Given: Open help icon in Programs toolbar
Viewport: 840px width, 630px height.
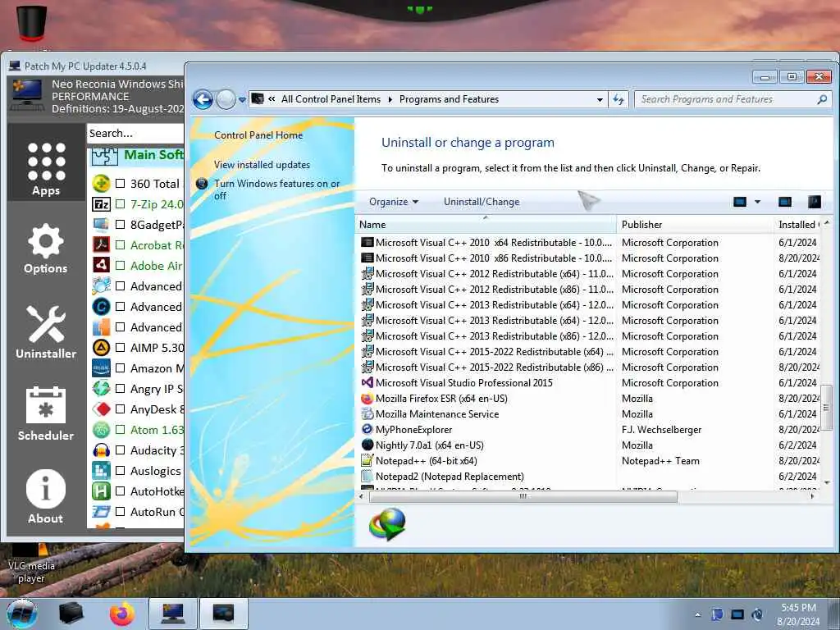Looking at the screenshot, I should (x=815, y=202).
